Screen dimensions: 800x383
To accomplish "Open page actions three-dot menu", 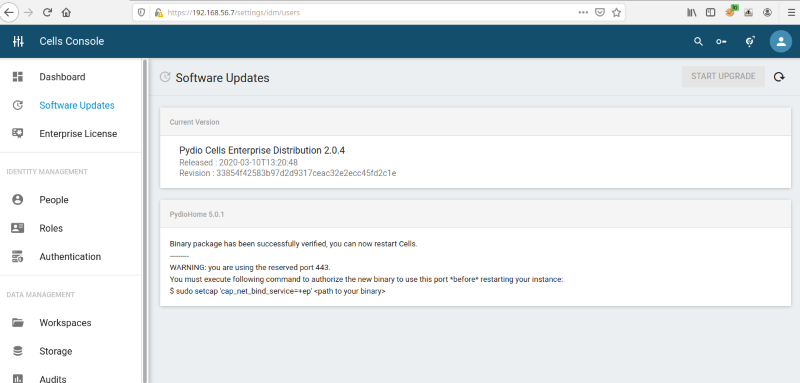I will (583, 12).
